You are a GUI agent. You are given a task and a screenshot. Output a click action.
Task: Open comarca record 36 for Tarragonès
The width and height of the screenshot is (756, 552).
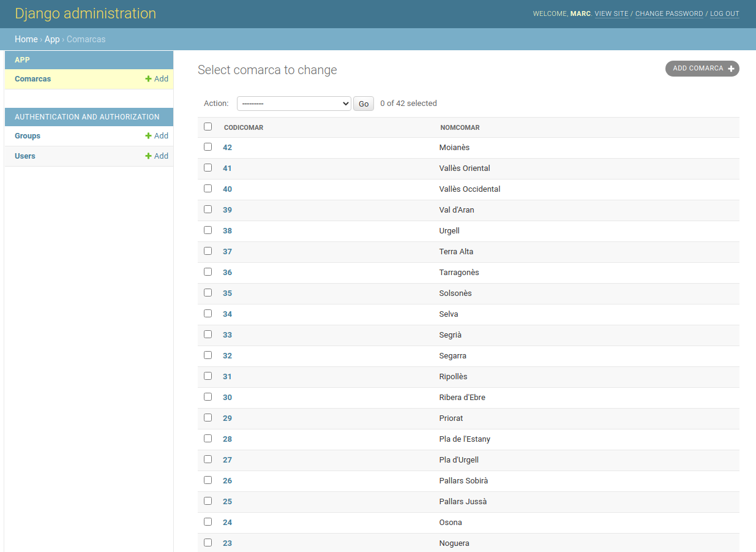tap(228, 273)
